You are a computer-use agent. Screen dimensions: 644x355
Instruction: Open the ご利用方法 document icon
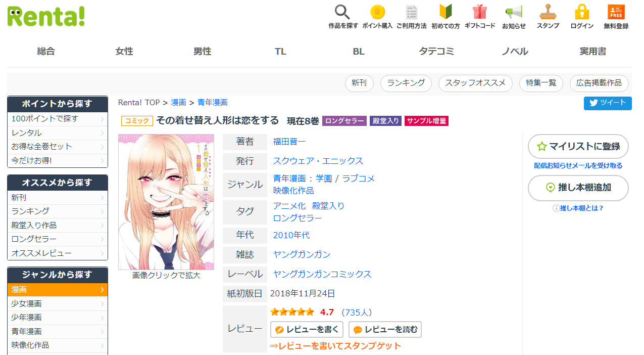coord(412,12)
